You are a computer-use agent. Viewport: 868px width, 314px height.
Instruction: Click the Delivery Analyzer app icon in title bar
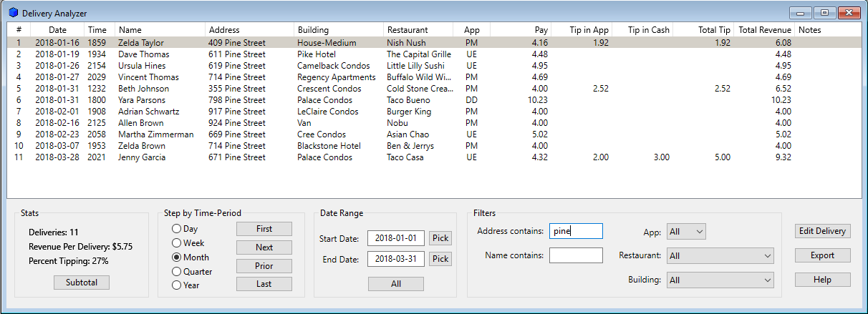13,12
